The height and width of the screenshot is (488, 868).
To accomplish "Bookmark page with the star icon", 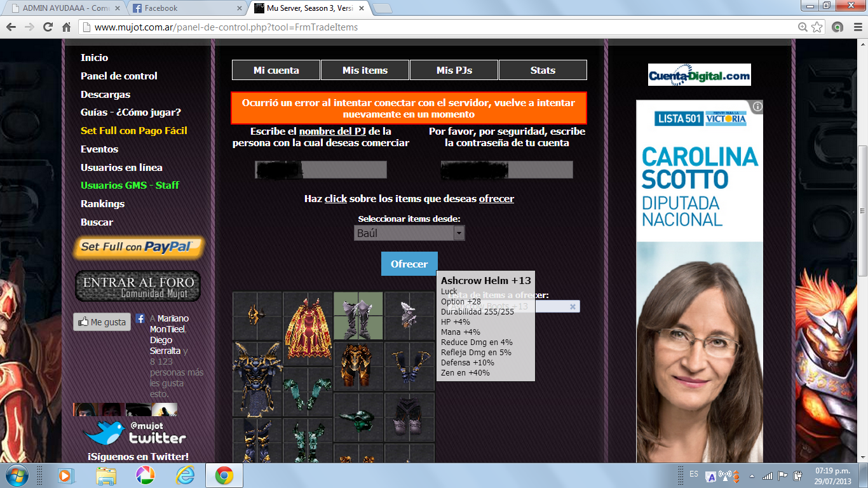I will [817, 27].
